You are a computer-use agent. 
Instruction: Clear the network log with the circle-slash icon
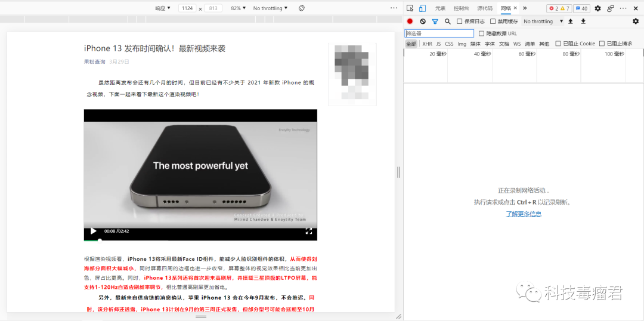(x=423, y=21)
